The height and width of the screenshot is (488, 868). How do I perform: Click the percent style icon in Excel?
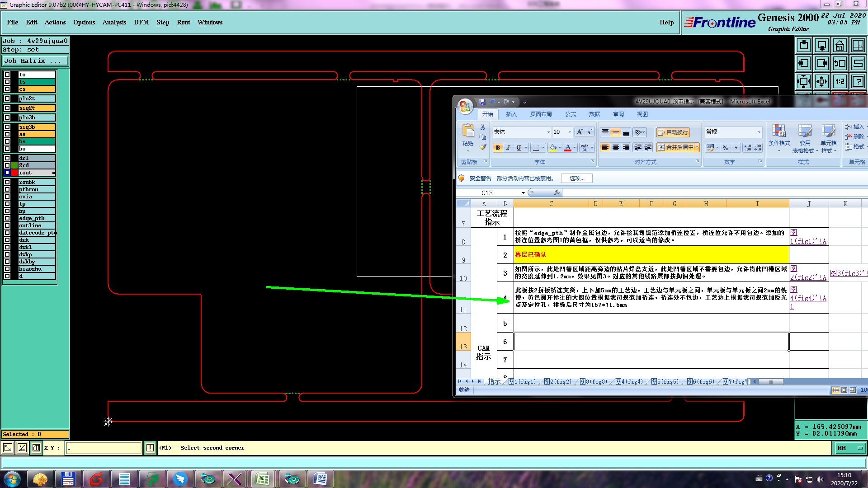[725, 148]
